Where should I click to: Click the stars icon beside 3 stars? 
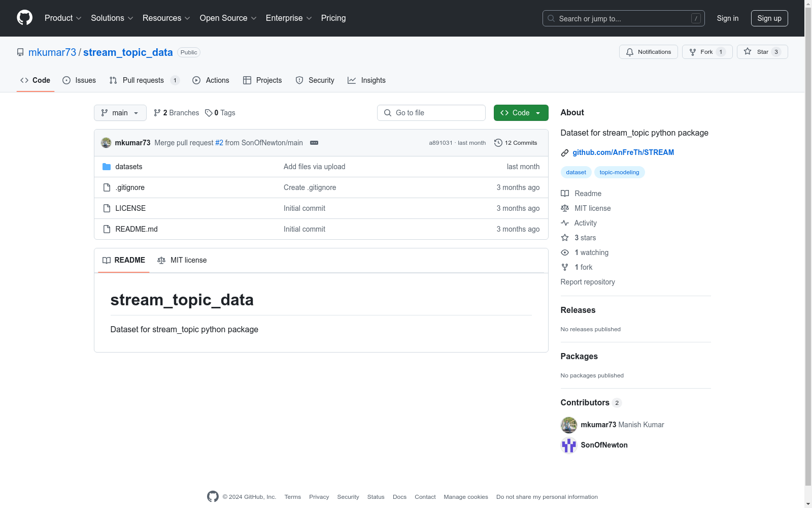point(565,238)
